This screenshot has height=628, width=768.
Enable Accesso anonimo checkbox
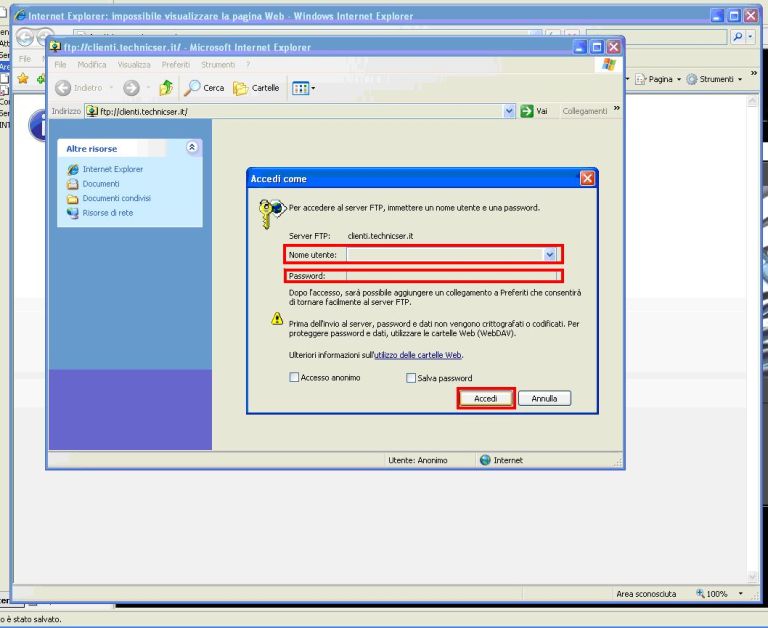[x=294, y=377]
